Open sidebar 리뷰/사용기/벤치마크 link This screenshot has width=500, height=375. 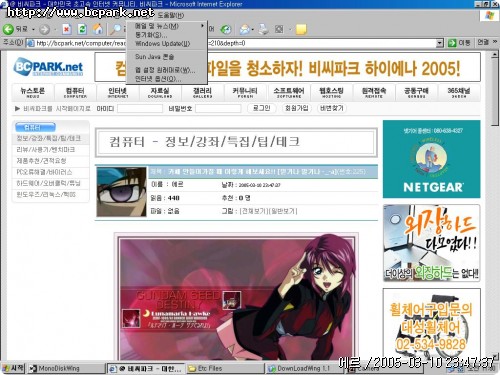[46, 150]
